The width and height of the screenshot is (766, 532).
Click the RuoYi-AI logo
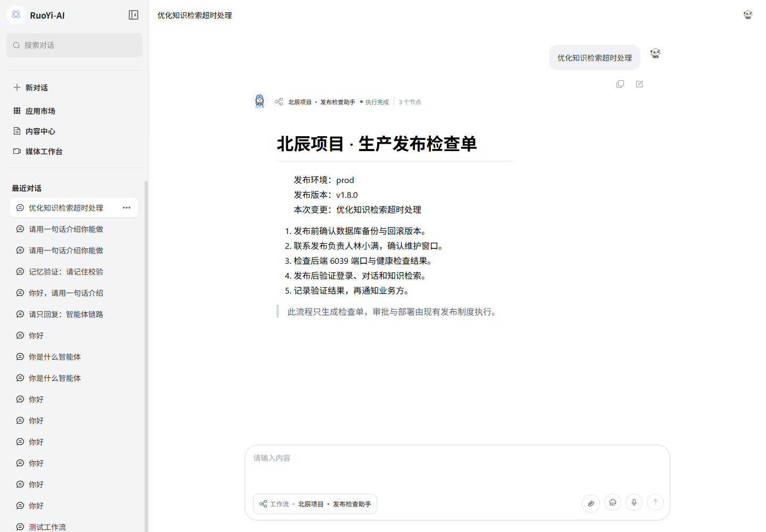click(16, 15)
